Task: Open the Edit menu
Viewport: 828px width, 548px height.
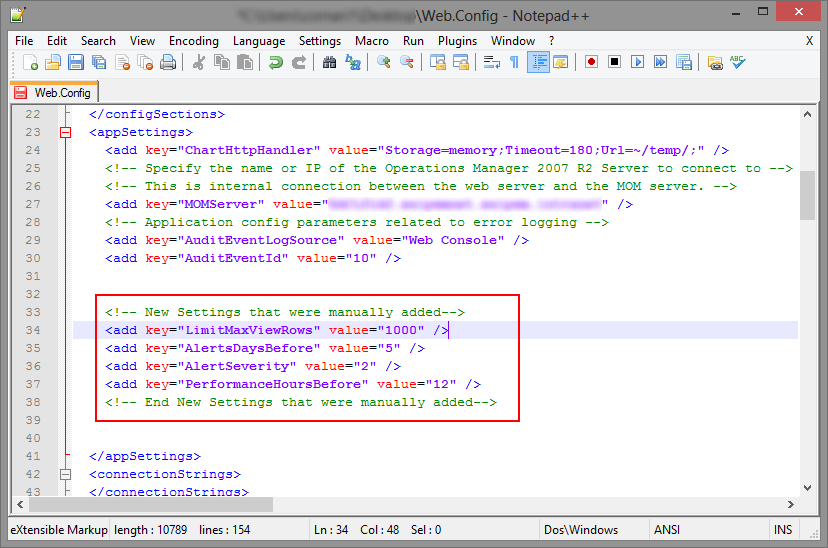Action: tap(57, 41)
